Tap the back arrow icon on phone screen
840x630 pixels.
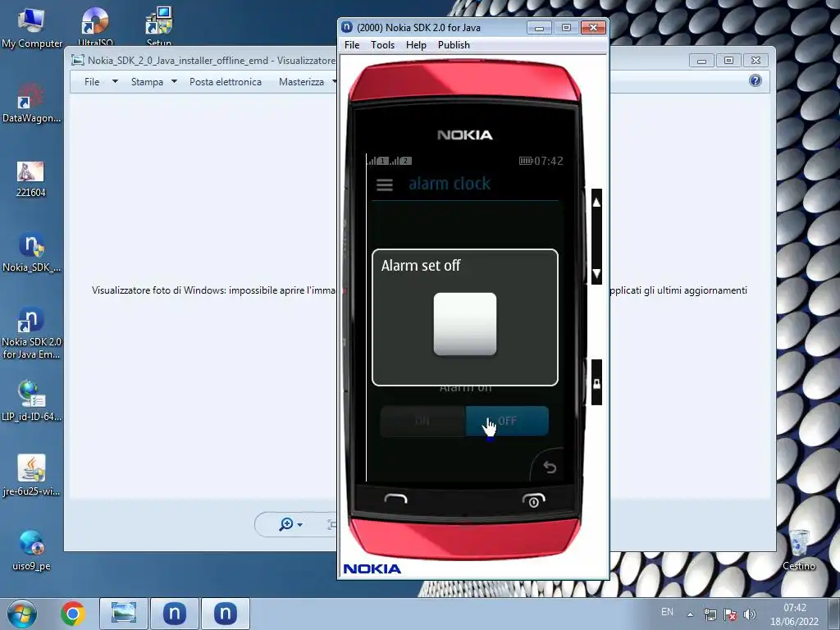click(550, 467)
